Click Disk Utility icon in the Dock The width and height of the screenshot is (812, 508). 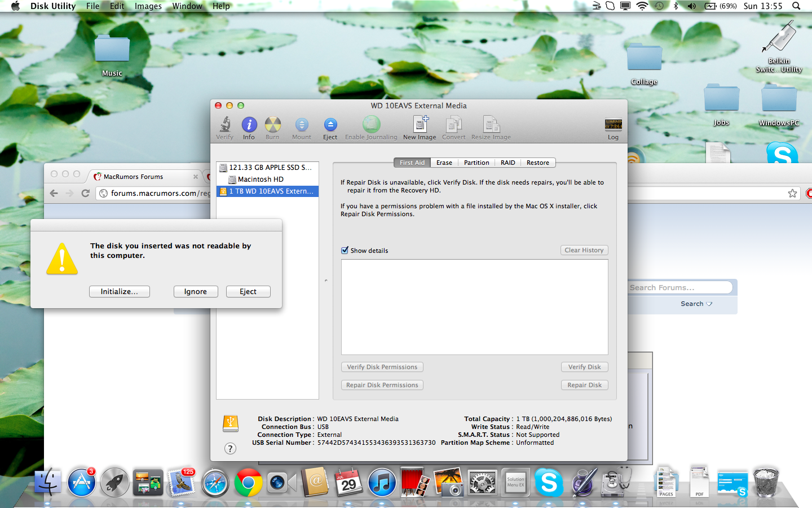(x=616, y=483)
